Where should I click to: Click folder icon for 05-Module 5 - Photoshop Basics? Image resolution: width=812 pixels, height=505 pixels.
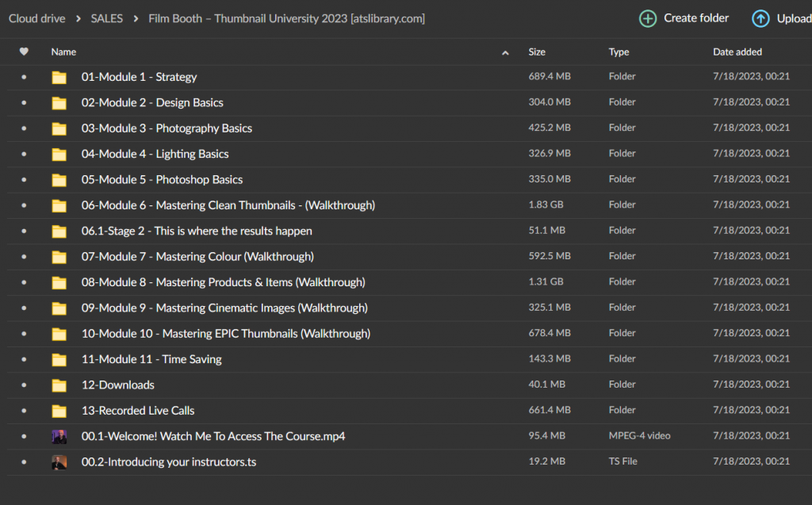pyautogui.click(x=59, y=180)
